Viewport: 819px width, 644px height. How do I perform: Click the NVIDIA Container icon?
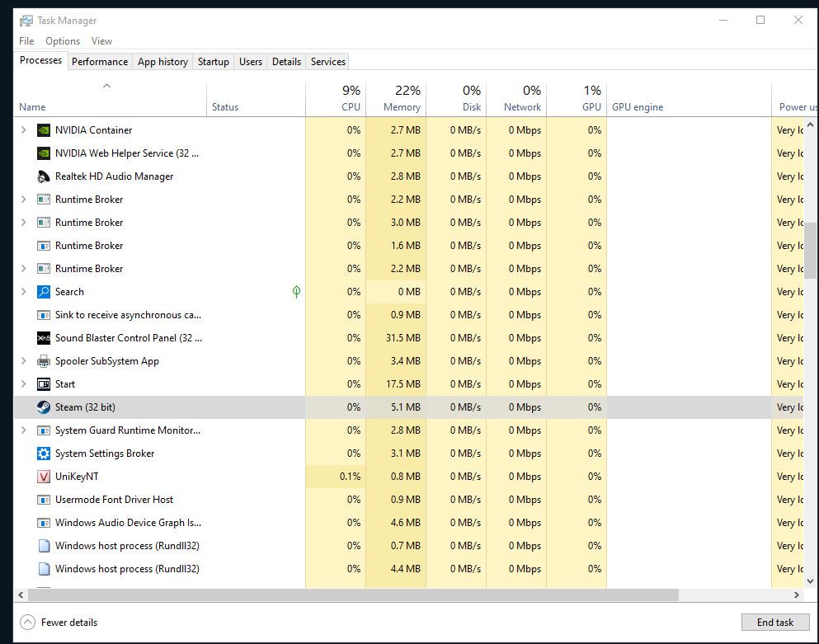(44, 129)
